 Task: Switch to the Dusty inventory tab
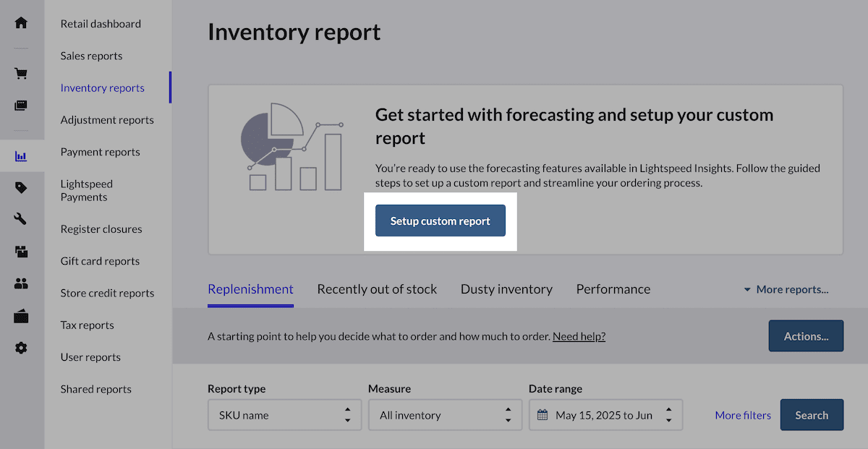pos(506,289)
